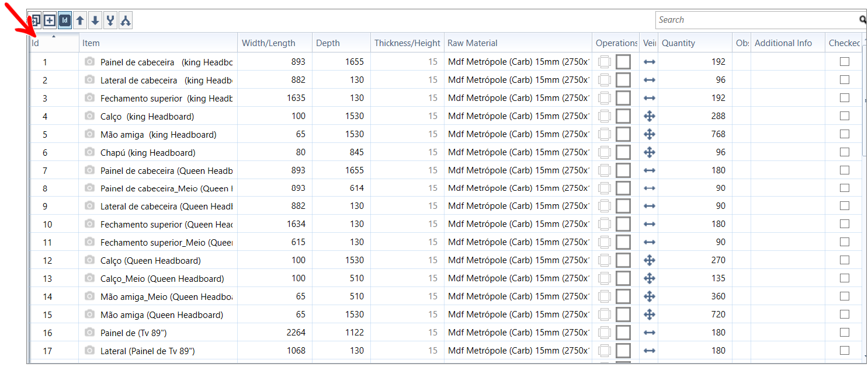
Task: Click the duplicate rows toolbar icon
Action: (35, 20)
